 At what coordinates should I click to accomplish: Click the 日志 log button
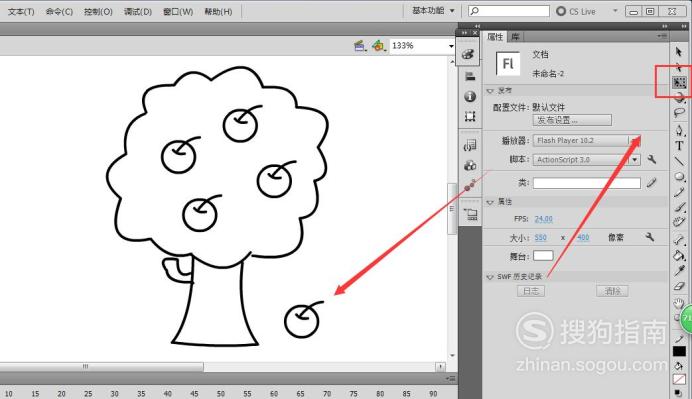pyautogui.click(x=531, y=291)
